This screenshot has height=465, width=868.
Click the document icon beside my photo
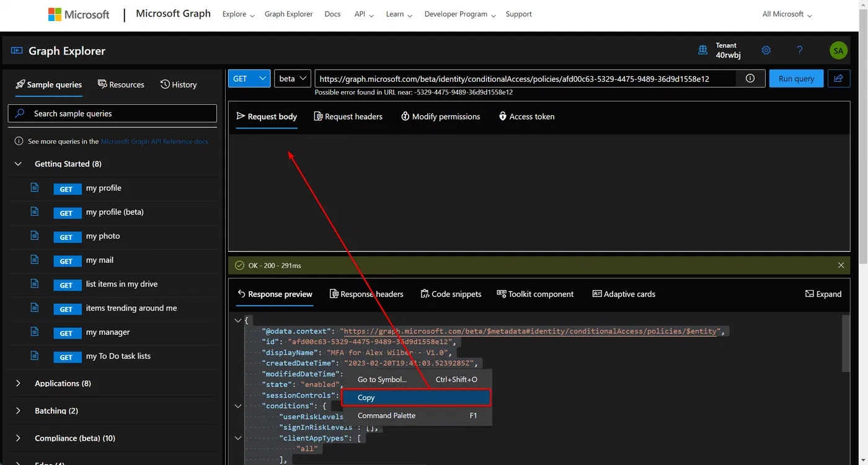tap(35, 236)
